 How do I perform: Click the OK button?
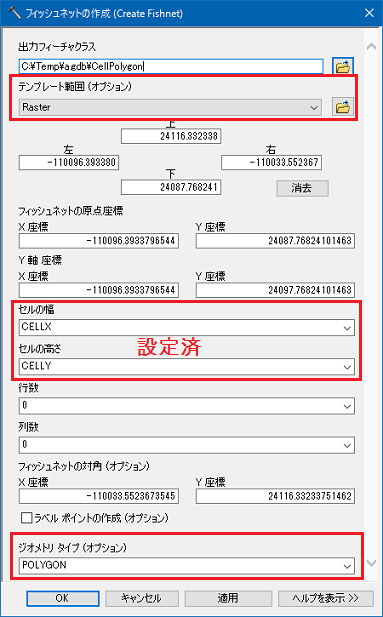click(63, 599)
